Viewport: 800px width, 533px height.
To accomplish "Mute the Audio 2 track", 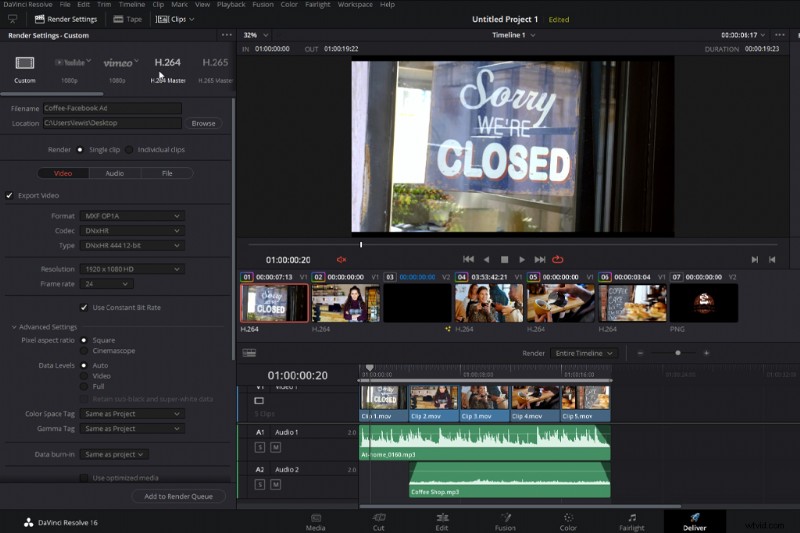I will (x=276, y=485).
